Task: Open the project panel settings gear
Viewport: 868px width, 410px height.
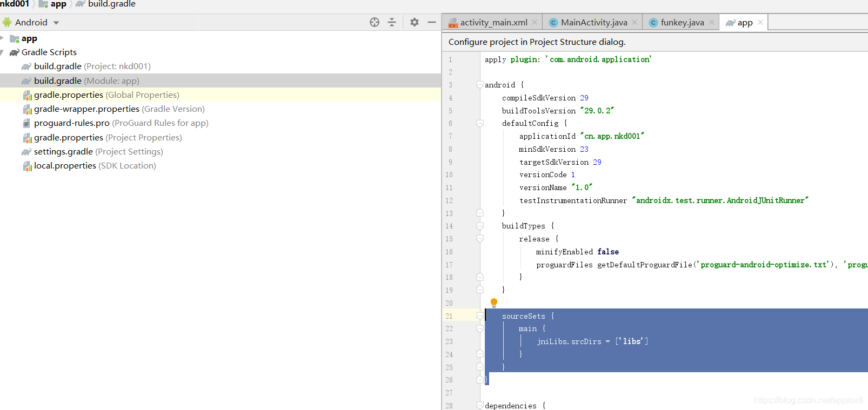Action: tap(415, 22)
